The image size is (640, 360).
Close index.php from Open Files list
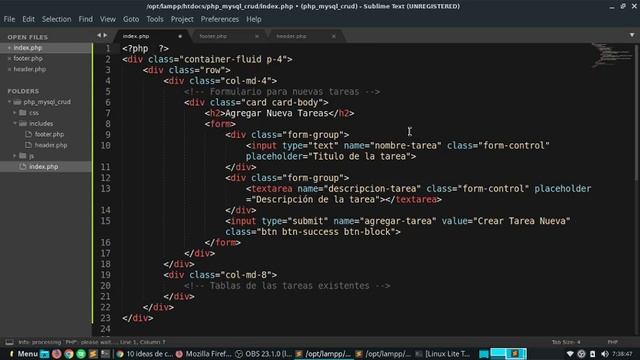click(9, 48)
